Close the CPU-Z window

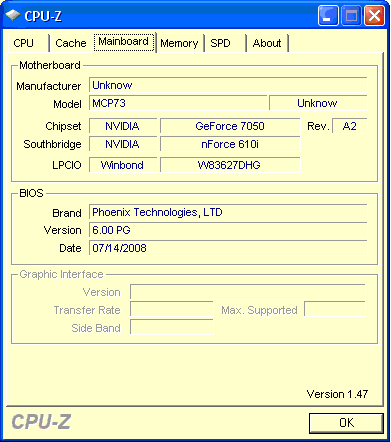pyautogui.click(x=374, y=15)
